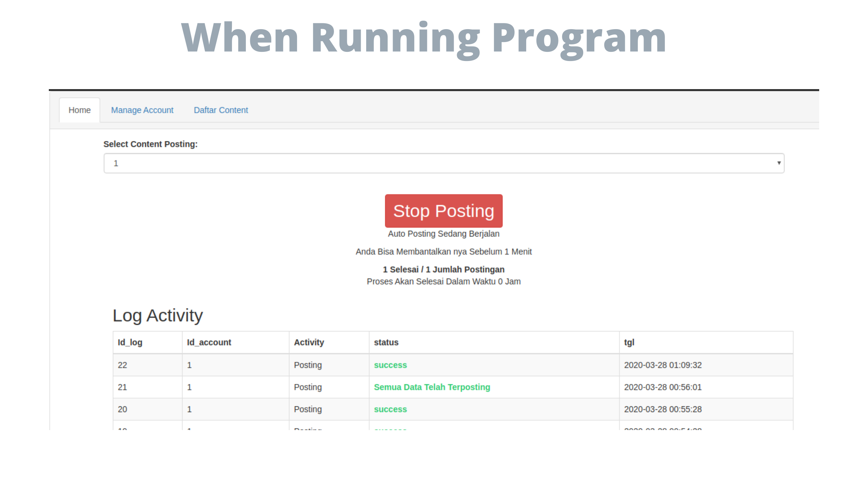The image size is (868, 488).
Task: Click the Activity column header
Action: click(x=309, y=342)
